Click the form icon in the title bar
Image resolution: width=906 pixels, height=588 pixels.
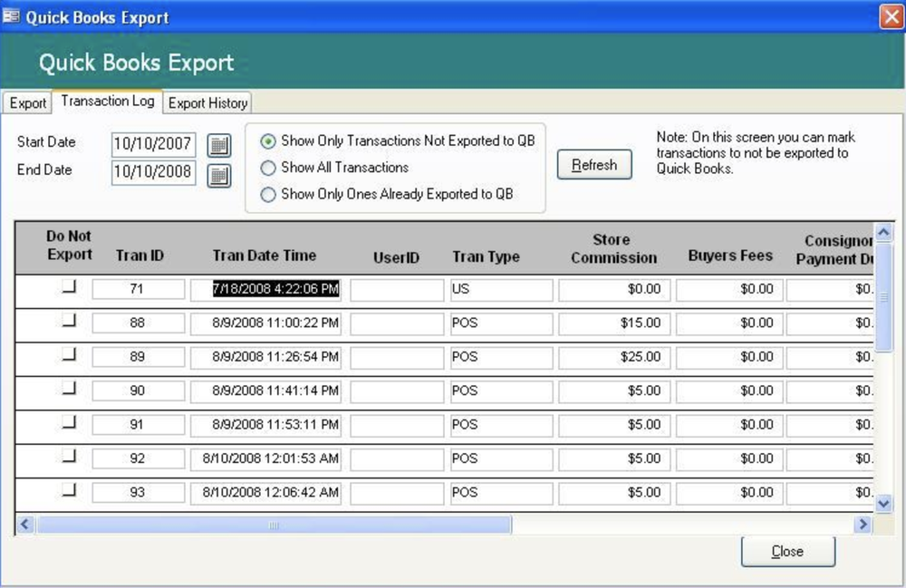(x=11, y=16)
